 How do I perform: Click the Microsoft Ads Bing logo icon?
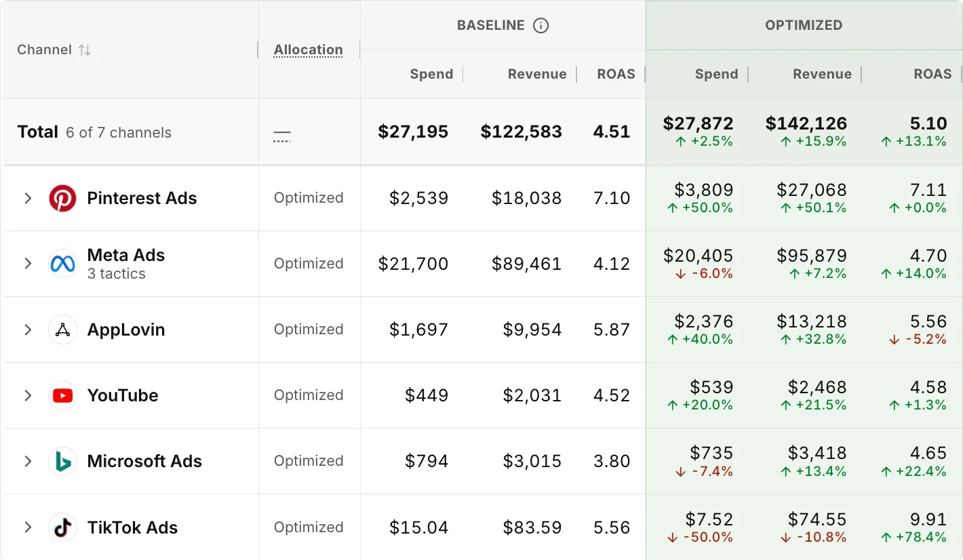(x=62, y=461)
